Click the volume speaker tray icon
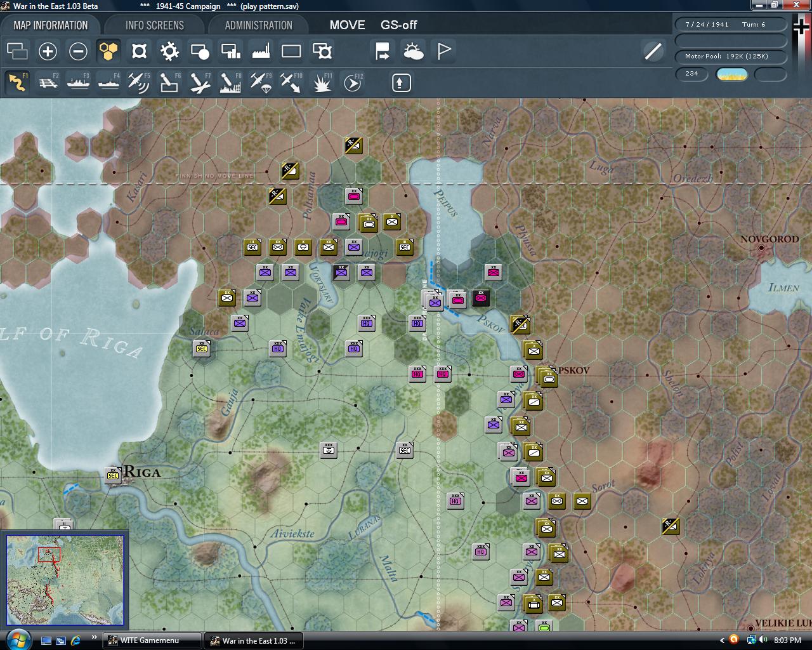This screenshot has height=650, width=812. pyautogui.click(x=762, y=640)
